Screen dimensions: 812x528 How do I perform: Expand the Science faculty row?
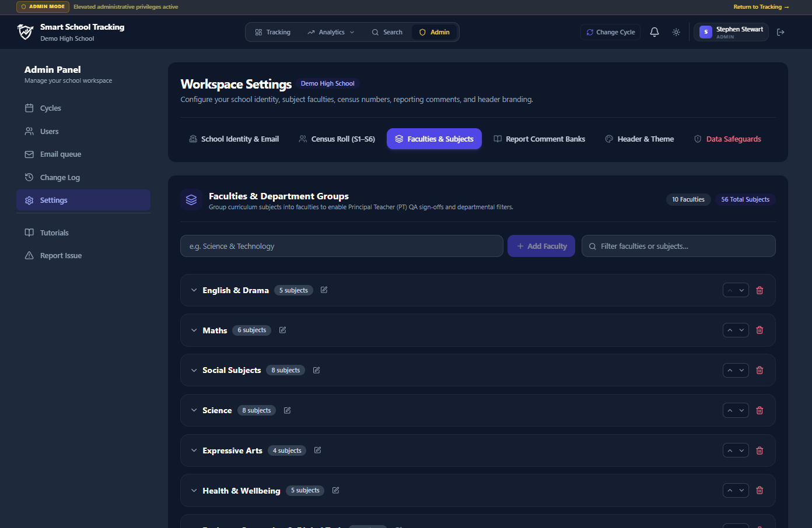194,410
